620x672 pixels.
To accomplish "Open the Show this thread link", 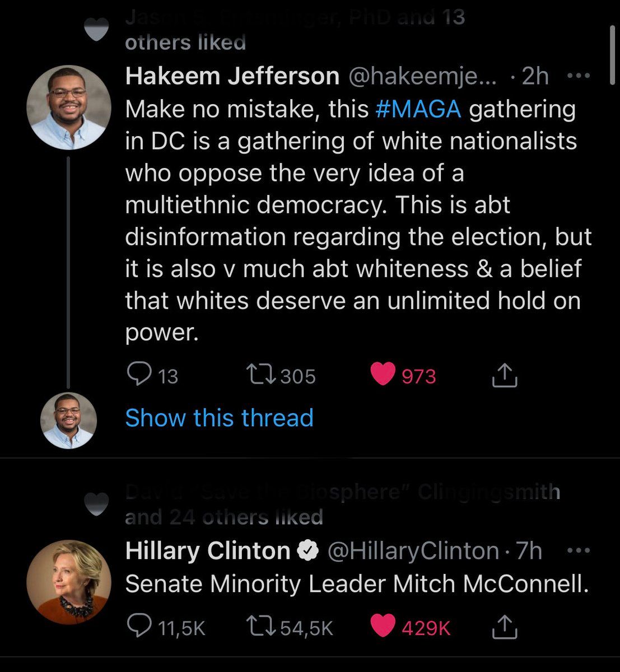I will click(x=219, y=418).
